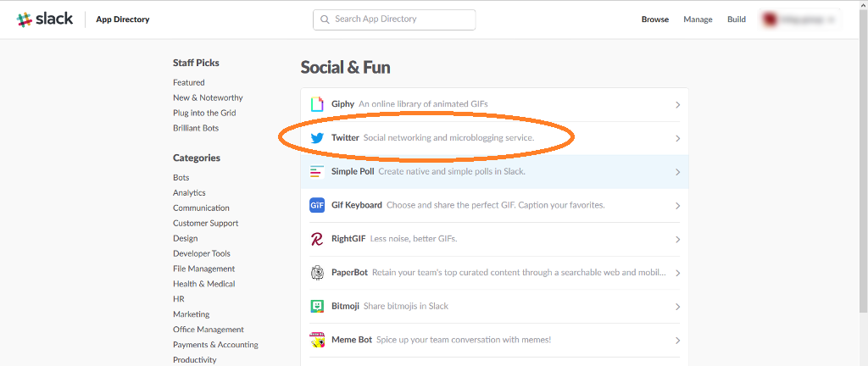
Task: Expand the Simple Poll row chevron
Action: click(677, 172)
